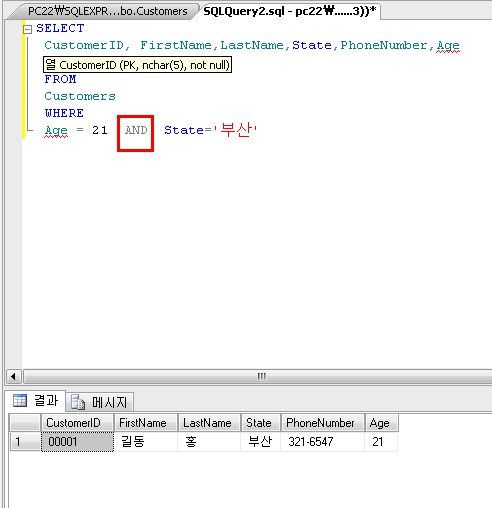This screenshot has width=492, height=508.
Task: Click the FROM keyword in the query
Action: pos(60,79)
